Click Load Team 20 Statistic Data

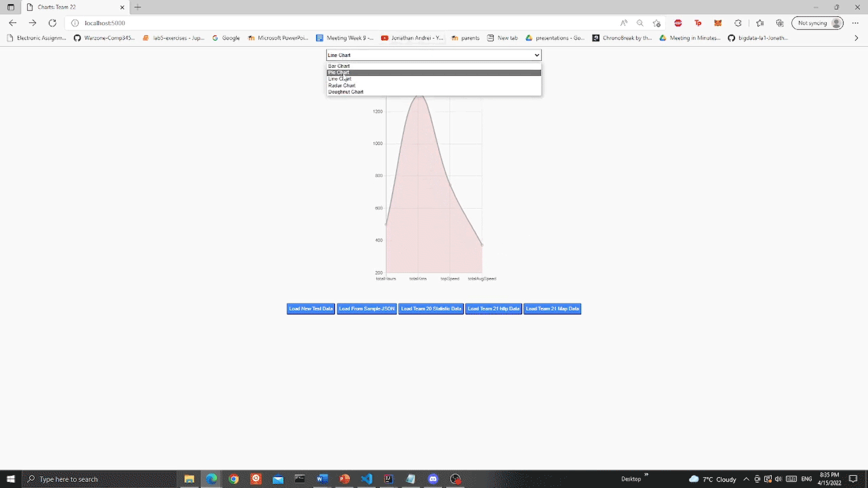coord(430,309)
